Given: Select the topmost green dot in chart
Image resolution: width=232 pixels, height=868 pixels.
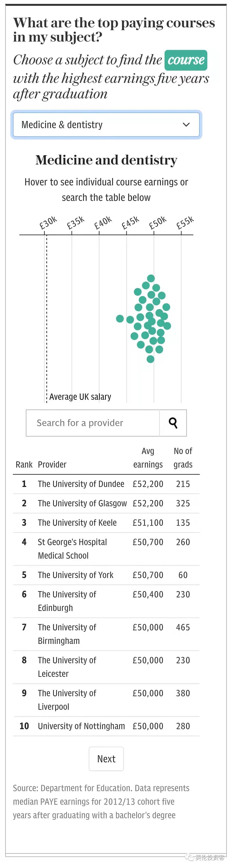Looking at the screenshot, I should [x=151, y=278].
